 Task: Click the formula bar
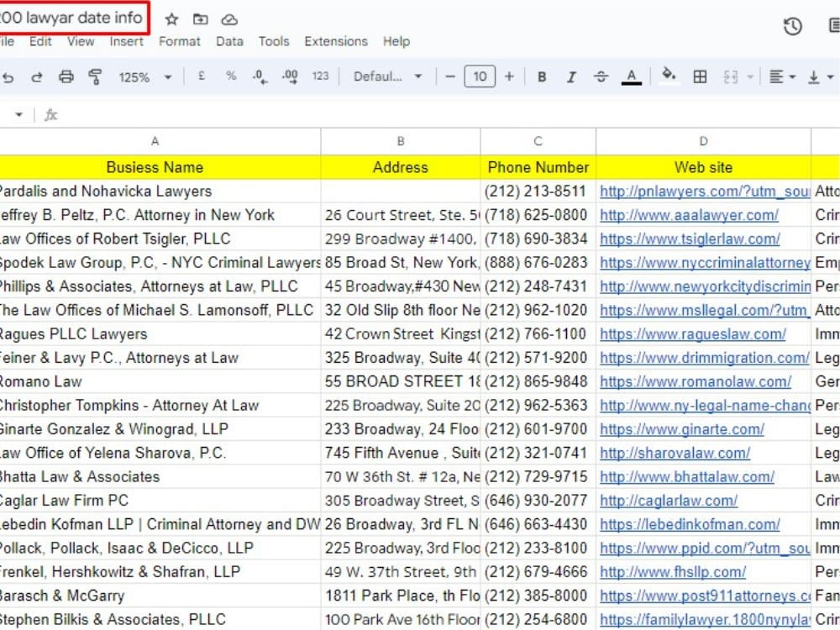pos(450,114)
